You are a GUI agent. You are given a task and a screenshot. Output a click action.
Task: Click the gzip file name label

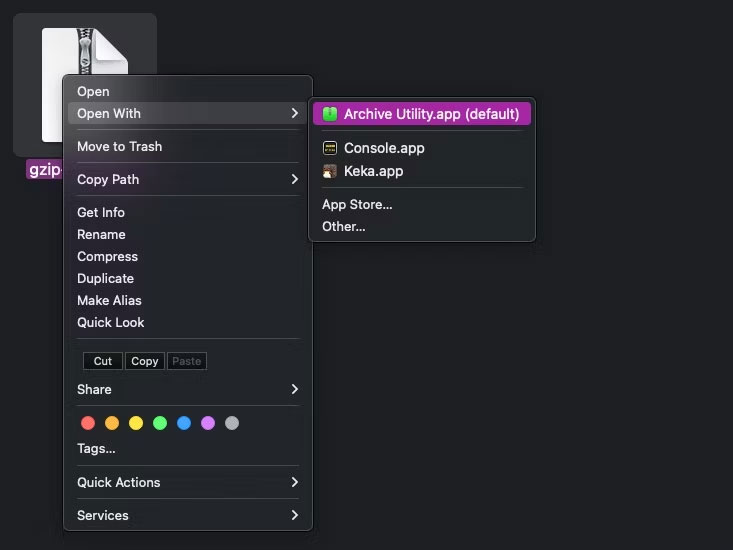[45, 169]
